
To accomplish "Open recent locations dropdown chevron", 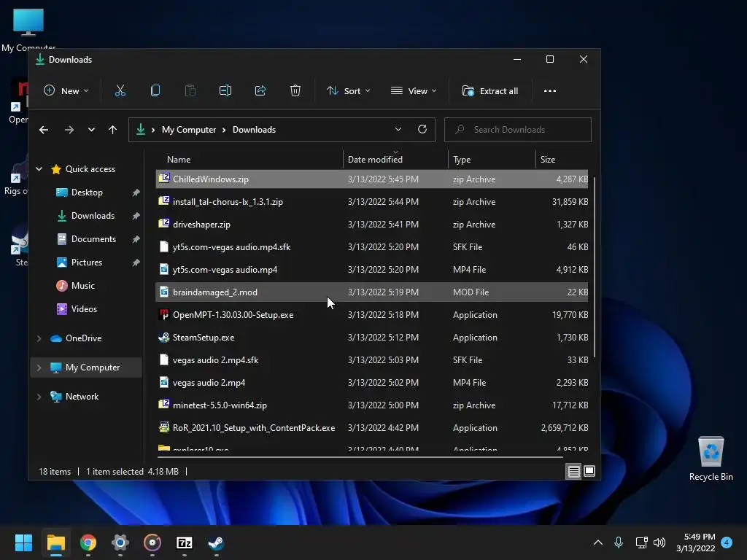I will point(91,130).
